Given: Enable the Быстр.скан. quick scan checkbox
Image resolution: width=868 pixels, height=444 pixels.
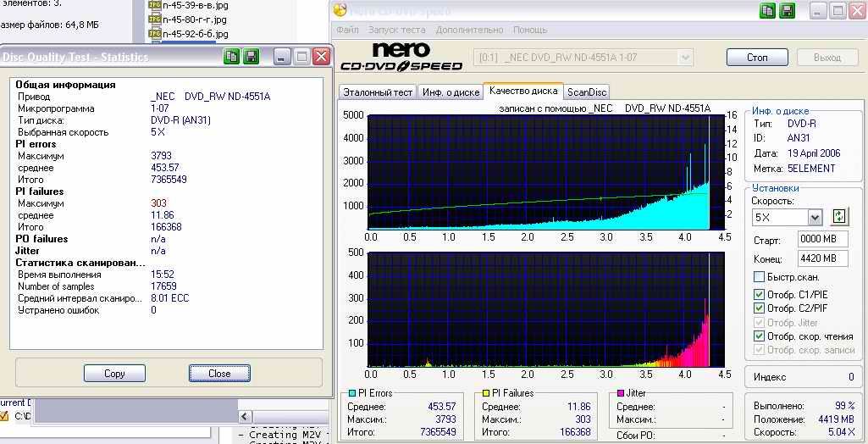Looking at the screenshot, I should click(759, 277).
